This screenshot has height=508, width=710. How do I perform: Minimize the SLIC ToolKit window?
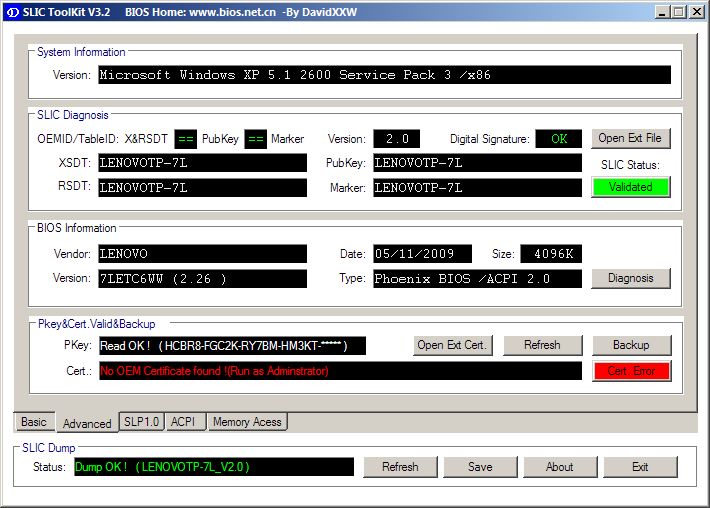pyautogui.click(x=664, y=11)
